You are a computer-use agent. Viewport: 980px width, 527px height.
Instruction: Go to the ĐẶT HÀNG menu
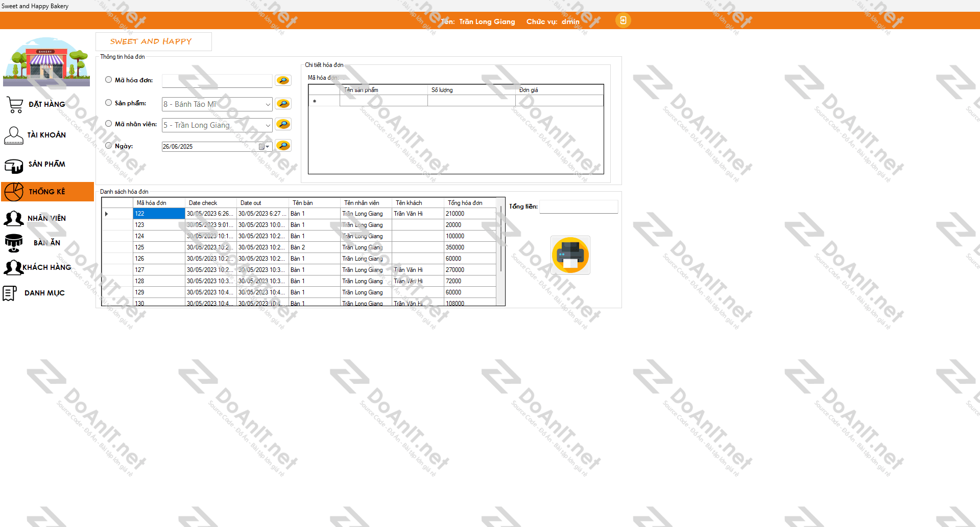click(x=47, y=104)
